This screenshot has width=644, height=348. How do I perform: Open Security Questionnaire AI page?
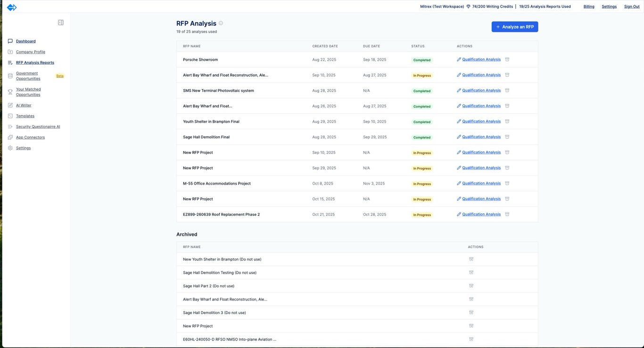[x=38, y=127]
